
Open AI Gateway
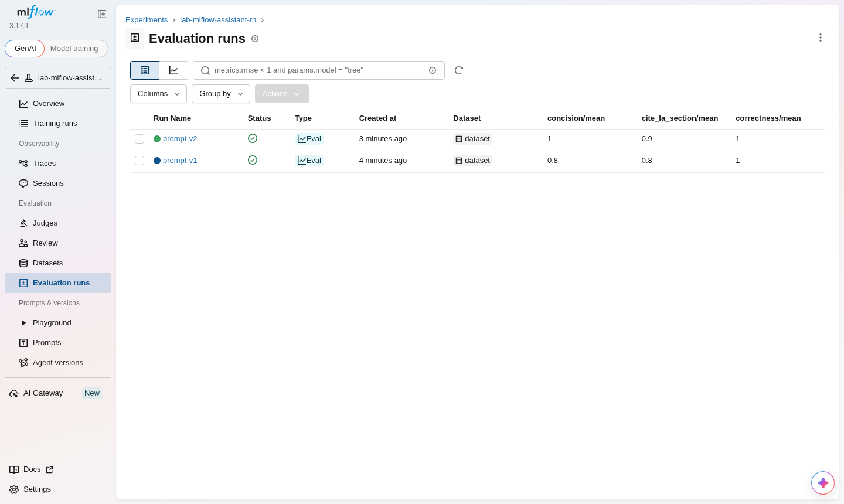pyautogui.click(x=58, y=393)
